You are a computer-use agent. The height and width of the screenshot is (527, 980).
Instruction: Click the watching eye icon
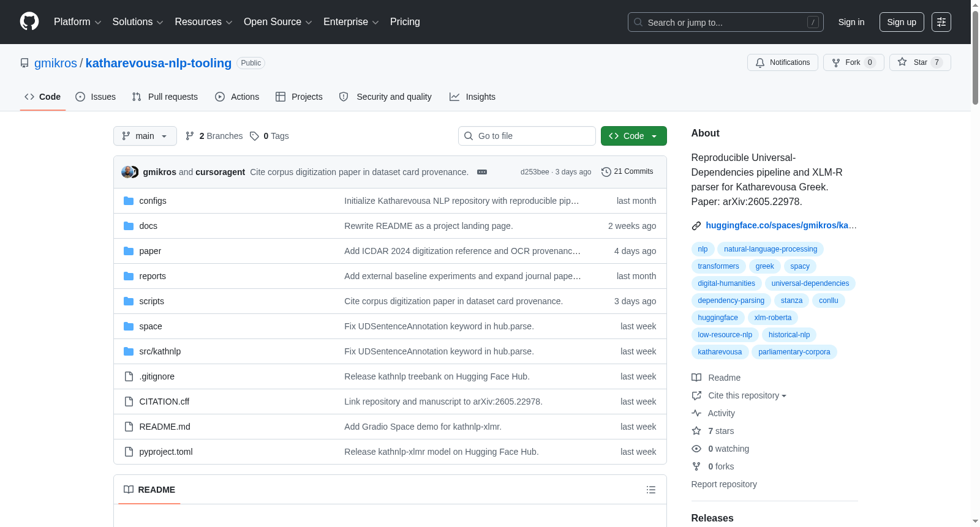tap(696, 449)
